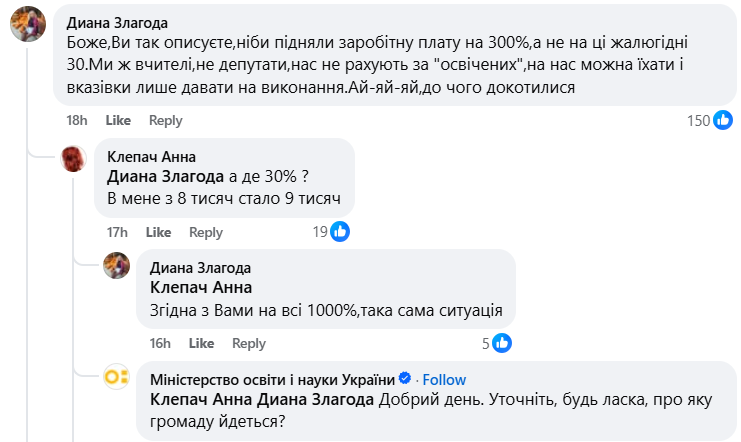741x442 pixels.
Task: Like the comment posted 18h ago
Action: pyautogui.click(x=118, y=121)
